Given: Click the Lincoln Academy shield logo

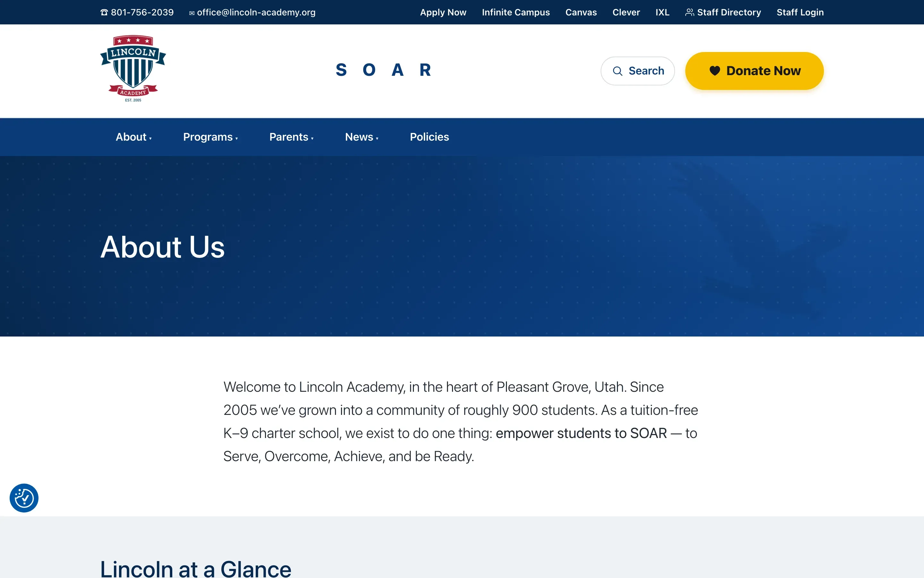Looking at the screenshot, I should tap(133, 69).
